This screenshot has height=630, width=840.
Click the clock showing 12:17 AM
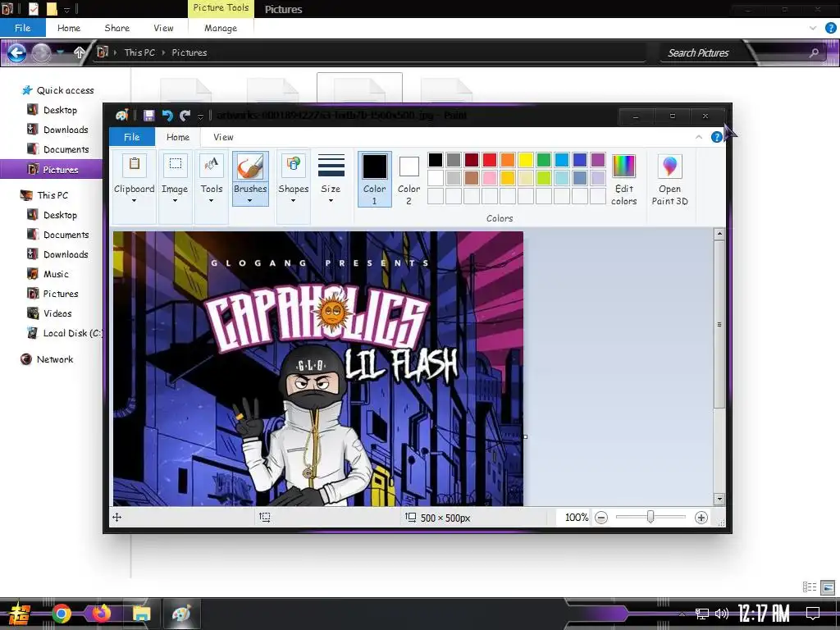[x=764, y=614]
